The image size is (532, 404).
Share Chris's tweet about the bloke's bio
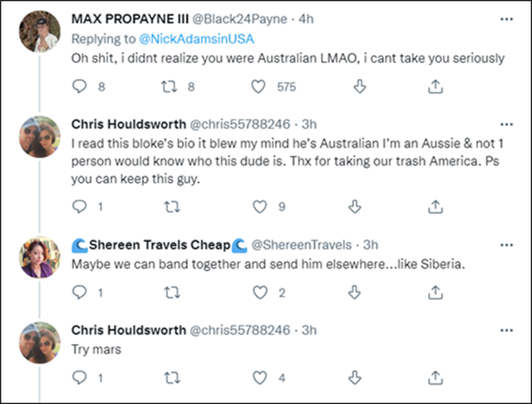tap(435, 206)
